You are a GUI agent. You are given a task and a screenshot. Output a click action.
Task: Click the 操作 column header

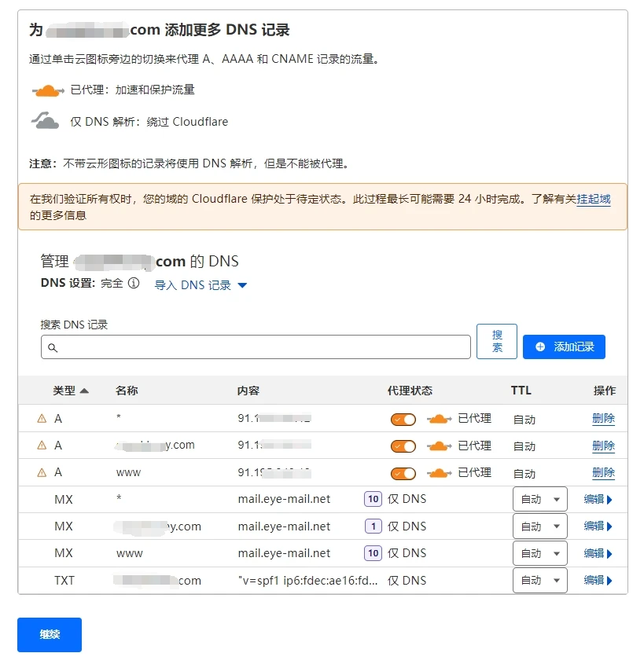pos(605,391)
